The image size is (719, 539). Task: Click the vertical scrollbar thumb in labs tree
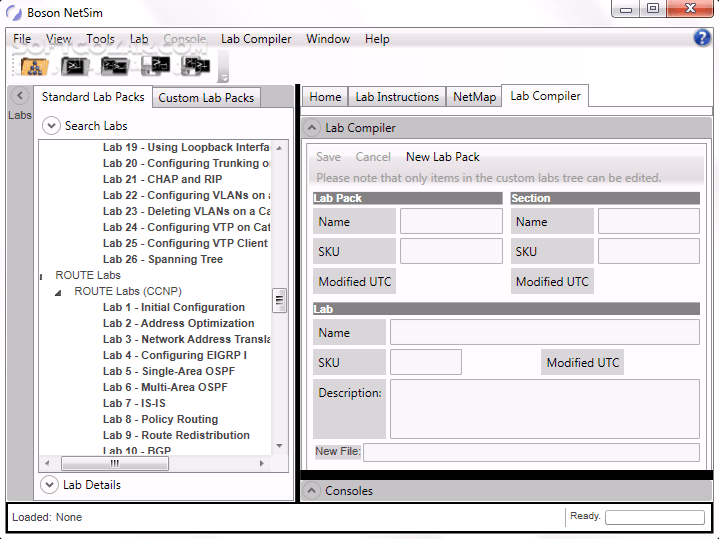279,300
